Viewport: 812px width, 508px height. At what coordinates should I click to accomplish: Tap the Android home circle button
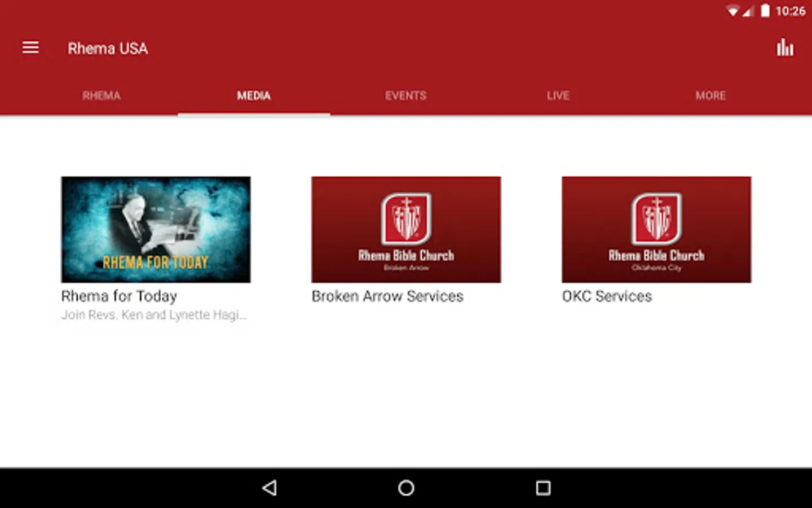[x=406, y=488]
